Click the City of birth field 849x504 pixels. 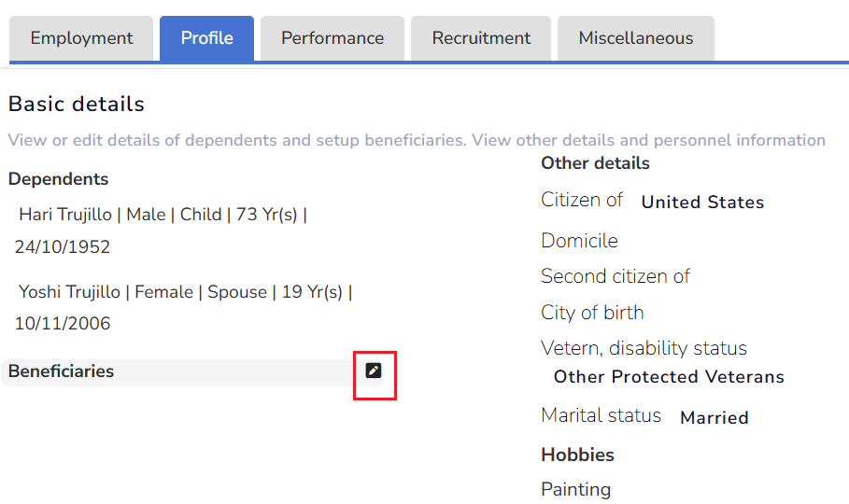point(592,313)
